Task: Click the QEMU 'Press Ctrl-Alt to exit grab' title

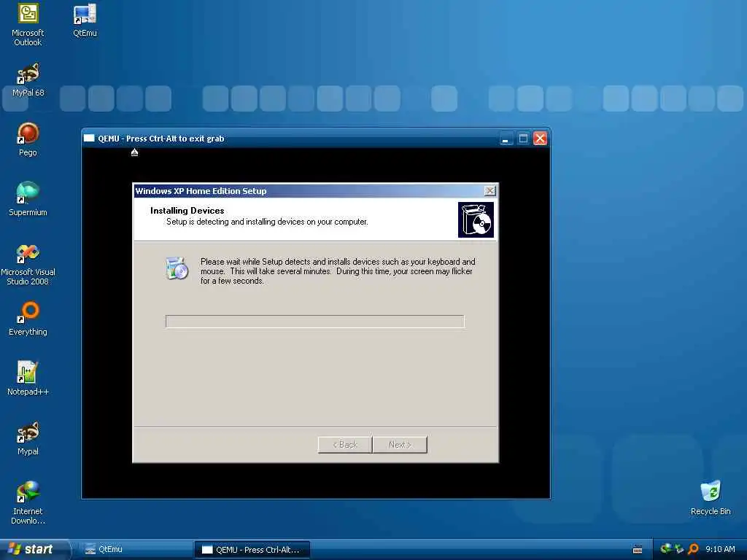Action: click(161, 139)
